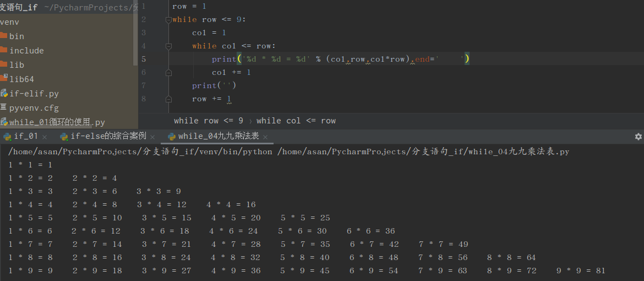Click '6 * 6 = 36' in output

coord(371,231)
